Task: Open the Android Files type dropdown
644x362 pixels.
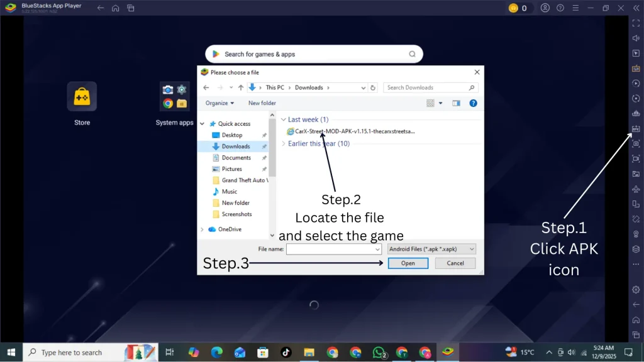Action: (431, 249)
